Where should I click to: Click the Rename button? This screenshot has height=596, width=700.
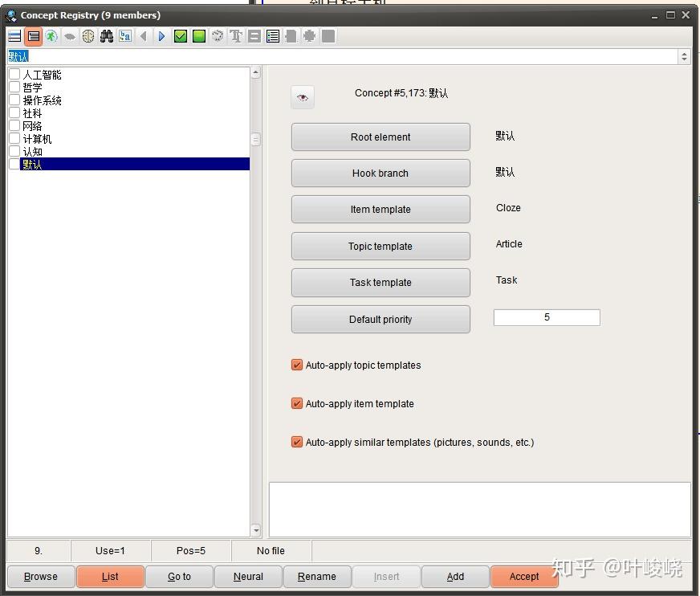click(317, 577)
